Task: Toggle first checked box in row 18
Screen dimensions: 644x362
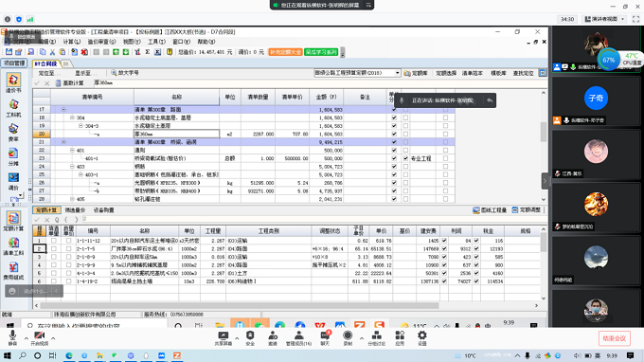Action: click(x=394, y=118)
